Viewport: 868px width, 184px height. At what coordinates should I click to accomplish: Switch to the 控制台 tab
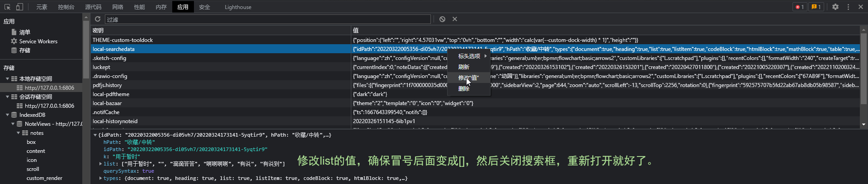pos(66,7)
